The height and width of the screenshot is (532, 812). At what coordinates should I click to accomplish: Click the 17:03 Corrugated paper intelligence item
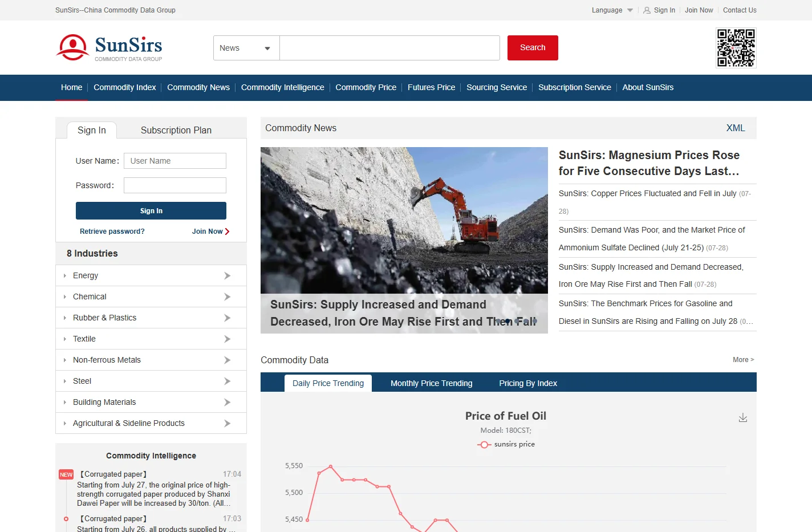[157, 523]
